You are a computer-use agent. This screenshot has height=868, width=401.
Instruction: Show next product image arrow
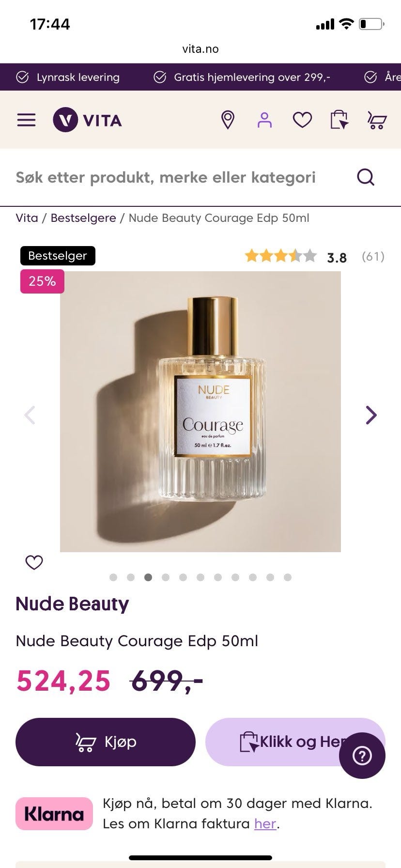371,415
